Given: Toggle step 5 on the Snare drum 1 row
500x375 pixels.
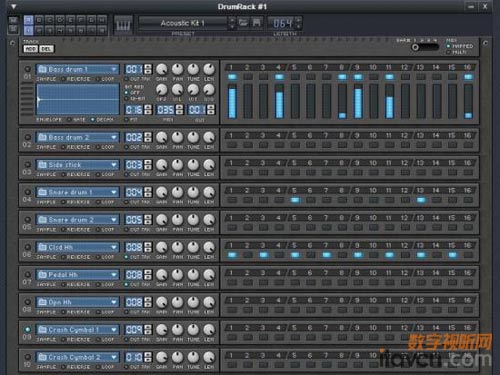Looking at the screenshot, I should click(295, 200).
